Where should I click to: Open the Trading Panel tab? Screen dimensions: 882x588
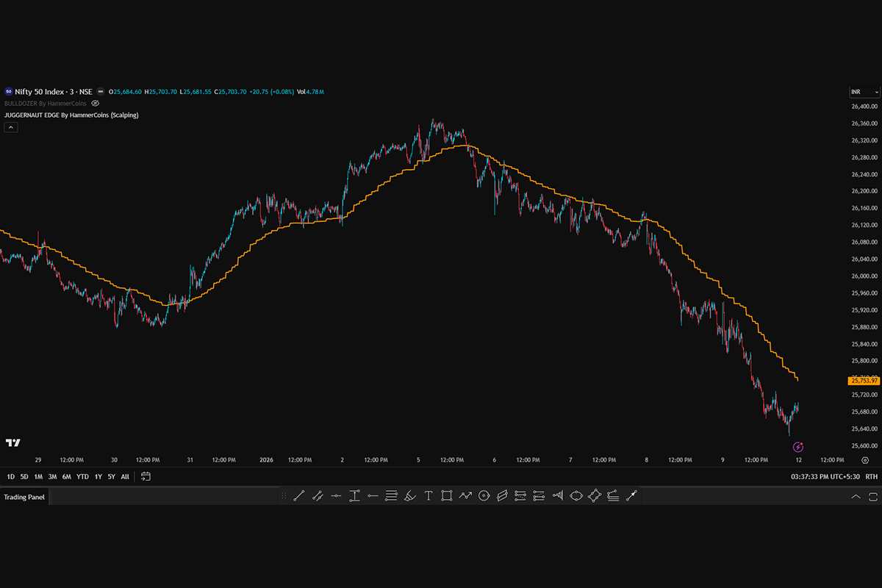24,497
